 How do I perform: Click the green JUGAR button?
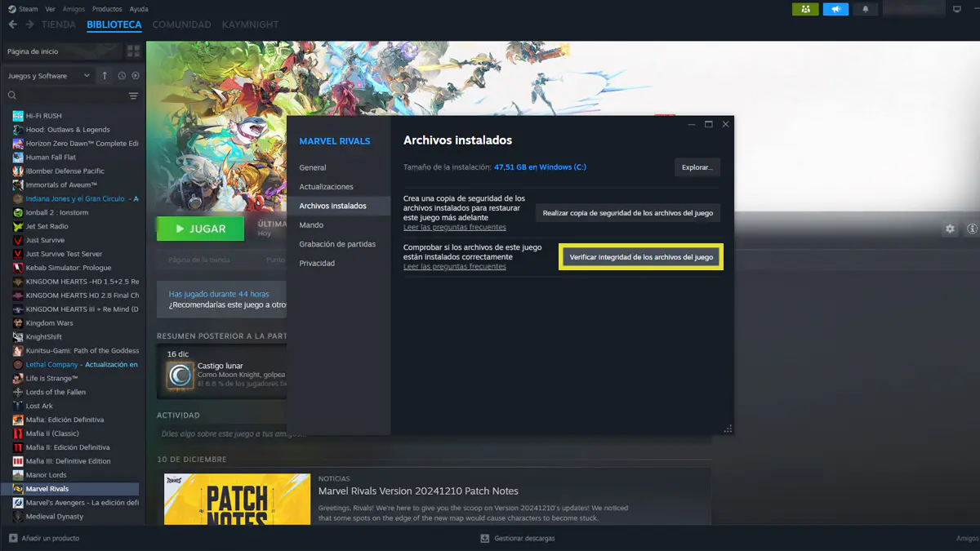click(x=200, y=229)
